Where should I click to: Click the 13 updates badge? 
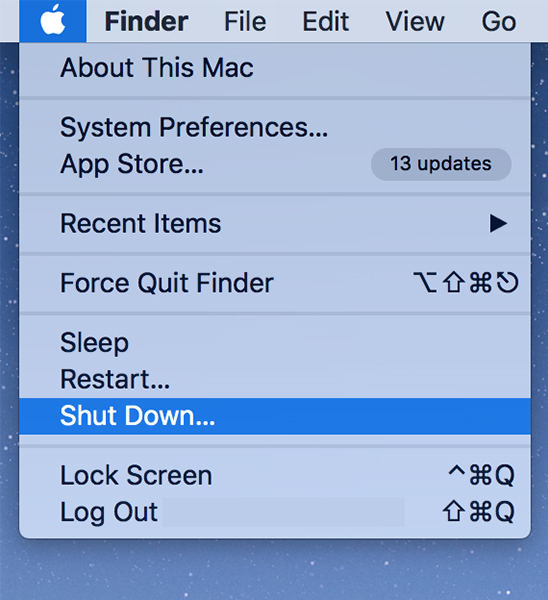tap(441, 164)
